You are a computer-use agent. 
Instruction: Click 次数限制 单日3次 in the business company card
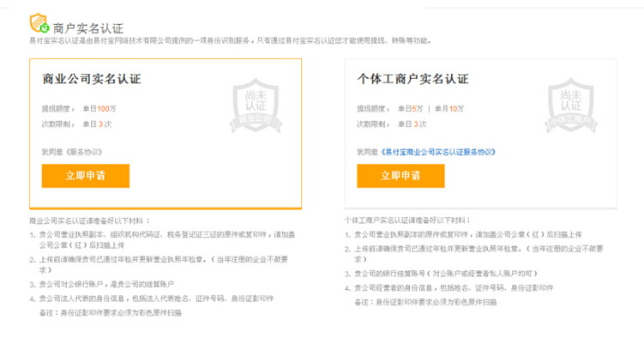coord(76,124)
